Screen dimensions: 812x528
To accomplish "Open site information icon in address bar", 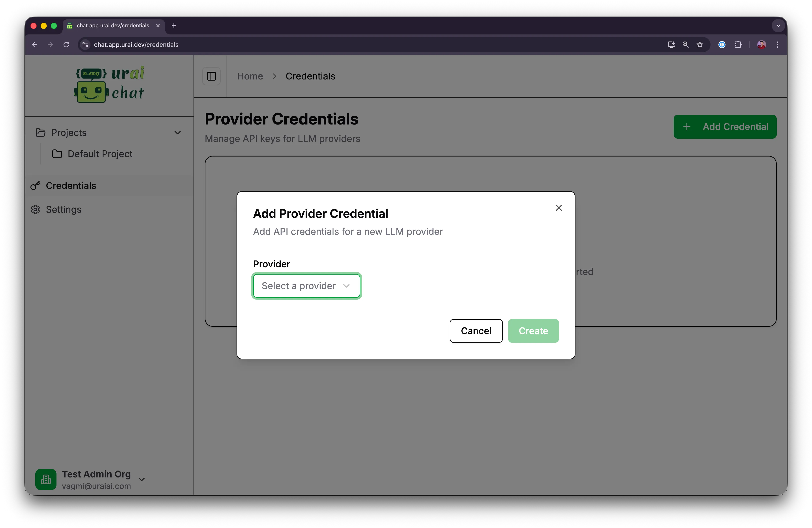I will coord(85,45).
